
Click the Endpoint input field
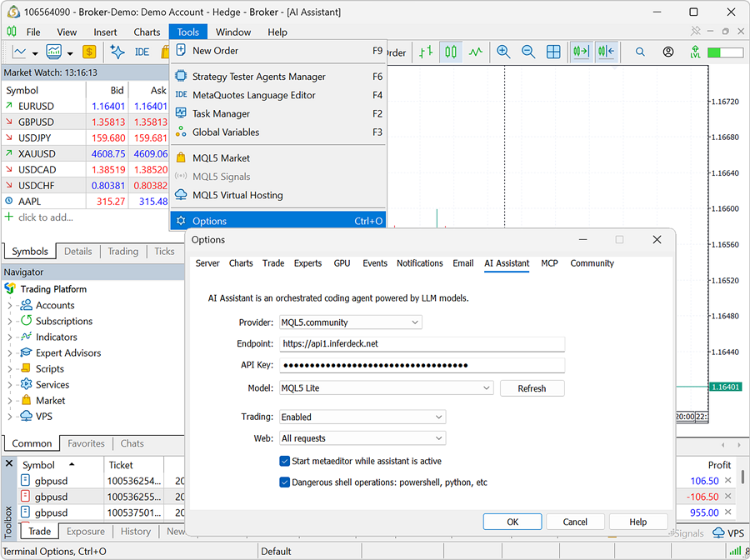coord(422,343)
